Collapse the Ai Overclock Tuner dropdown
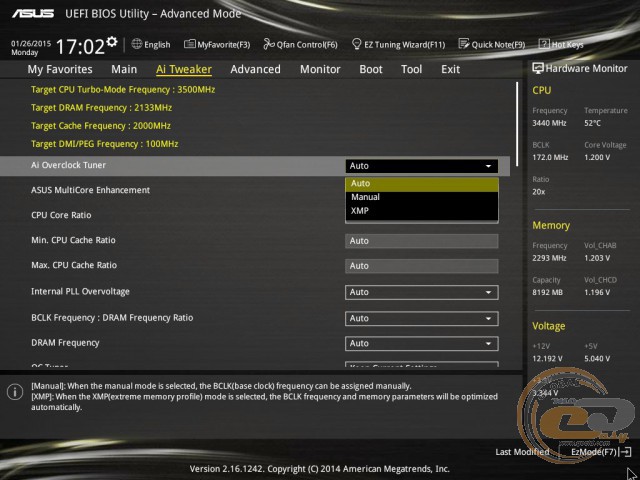This screenshot has height=480, width=640. 422,166
